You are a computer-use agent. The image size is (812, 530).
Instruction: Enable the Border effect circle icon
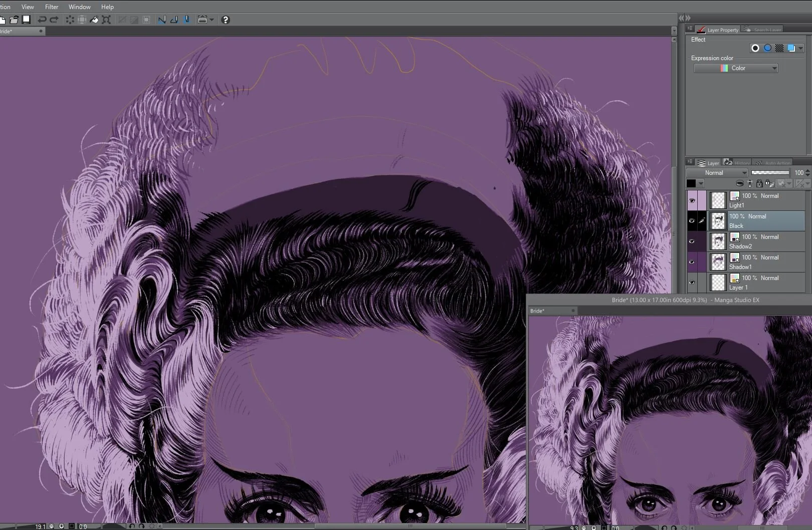(755, 48)
